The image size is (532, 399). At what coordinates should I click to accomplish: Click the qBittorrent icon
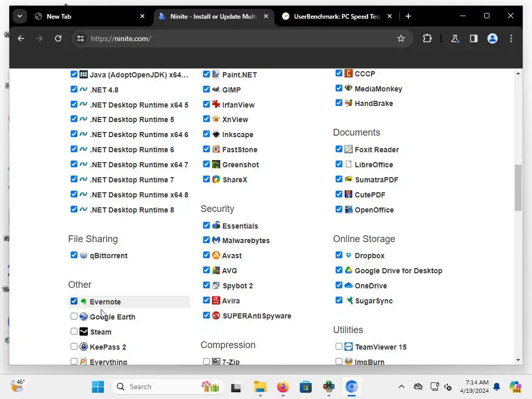point(84,255)
